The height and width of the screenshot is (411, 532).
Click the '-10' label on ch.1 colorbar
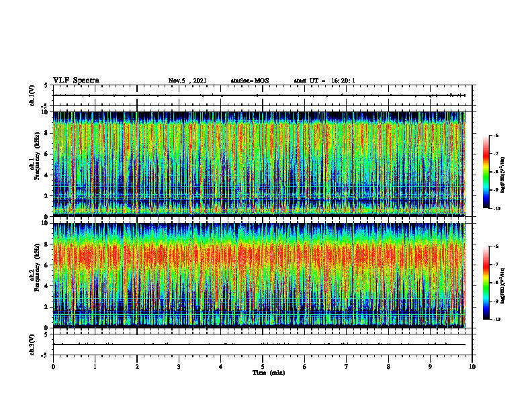[x=496, y=209]
